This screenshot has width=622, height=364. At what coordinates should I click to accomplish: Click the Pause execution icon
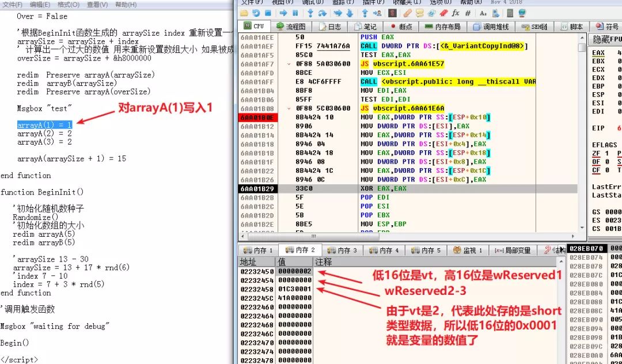[x=295, y=13]
